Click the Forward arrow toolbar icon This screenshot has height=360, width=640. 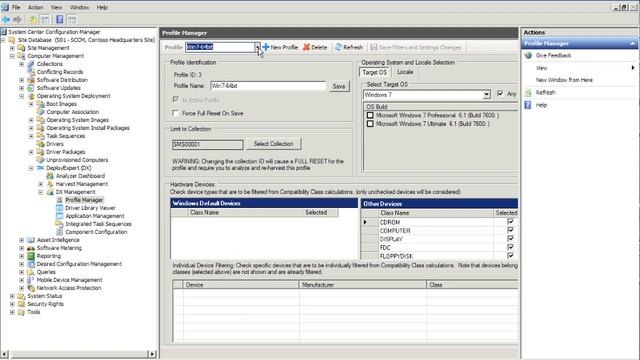[17, 20]
